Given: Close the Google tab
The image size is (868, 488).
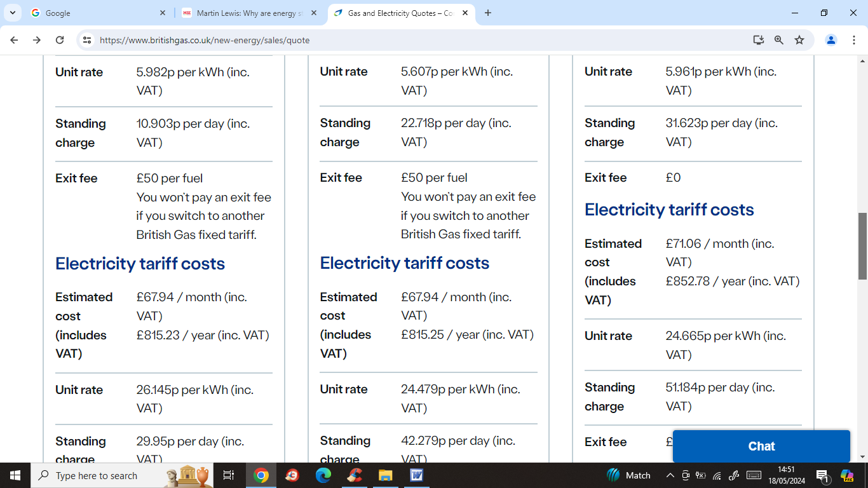Looking at the screenshot, I should 162,13.
